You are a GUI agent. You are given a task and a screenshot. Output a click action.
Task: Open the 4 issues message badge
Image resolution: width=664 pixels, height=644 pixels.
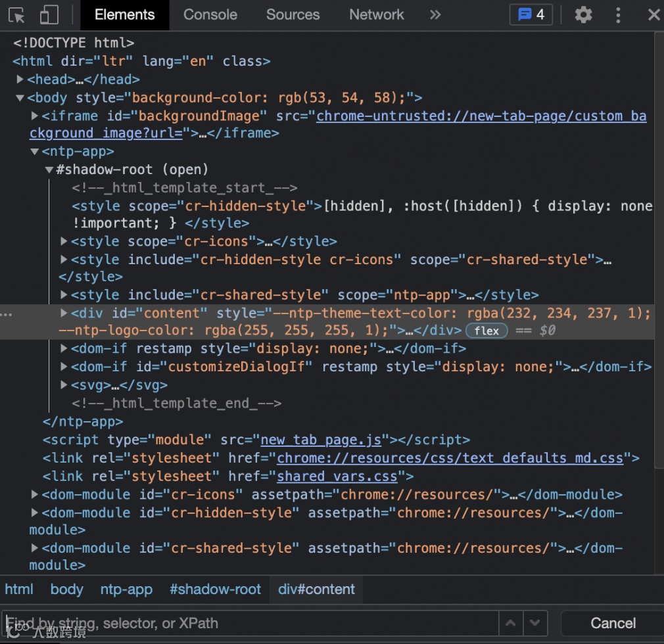coord(531,15)
